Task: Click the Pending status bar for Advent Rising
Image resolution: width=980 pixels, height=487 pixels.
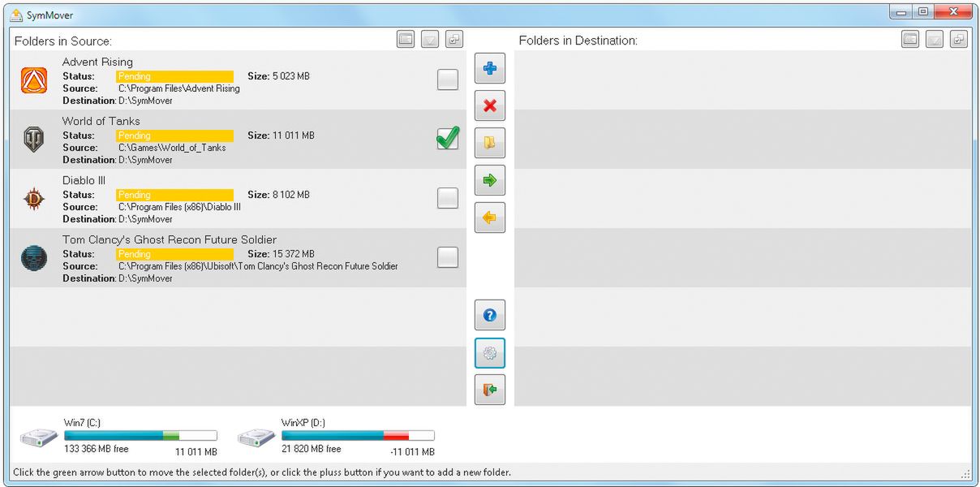Action: point(174,76)
